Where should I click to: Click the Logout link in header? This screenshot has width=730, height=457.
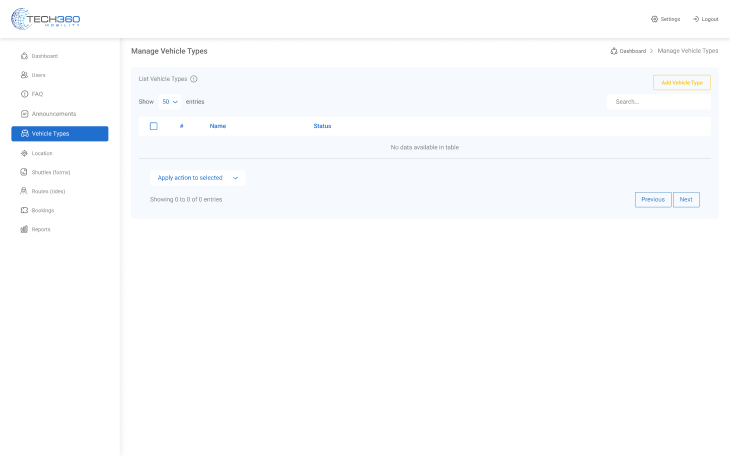pyautogui.click(x=705, y=19)
